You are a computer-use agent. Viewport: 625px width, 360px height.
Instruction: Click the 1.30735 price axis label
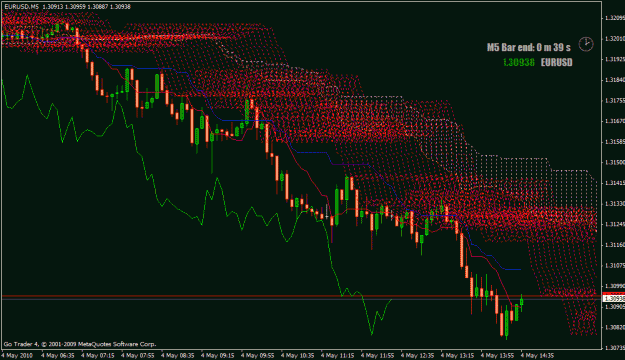[615, 348]
